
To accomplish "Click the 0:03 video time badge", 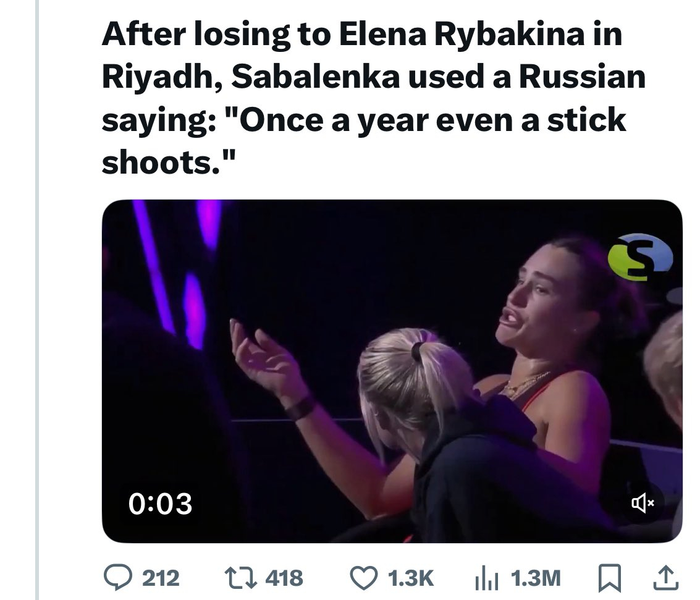I will click(161, 504).
